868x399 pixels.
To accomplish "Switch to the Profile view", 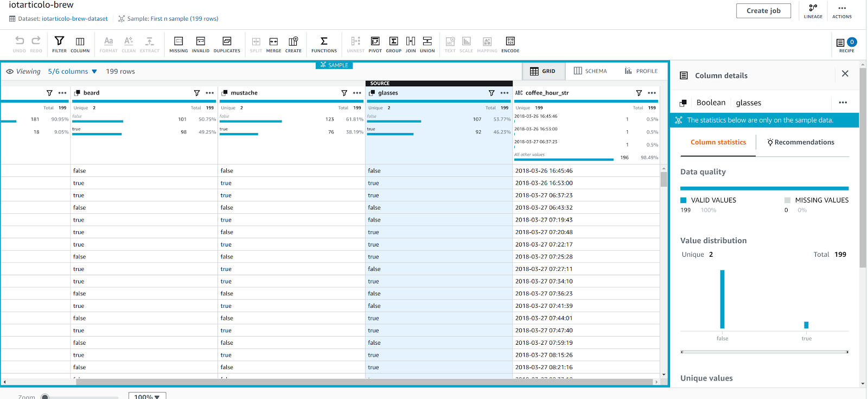I will [641, 71].
